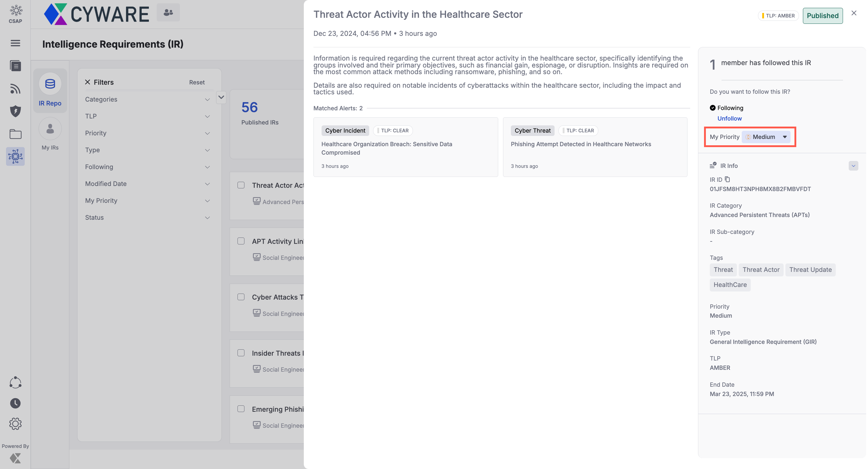Open the RSS feeds sidebar icon
The width and height of the screenshot is (868, 469).
tap(15, 89)
